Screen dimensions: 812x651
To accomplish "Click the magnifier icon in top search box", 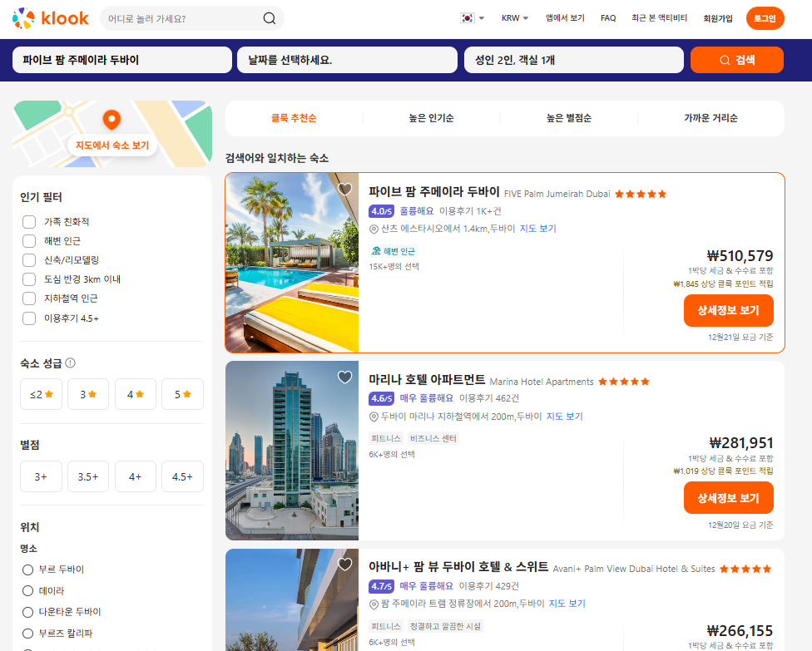I will [270, 18].
